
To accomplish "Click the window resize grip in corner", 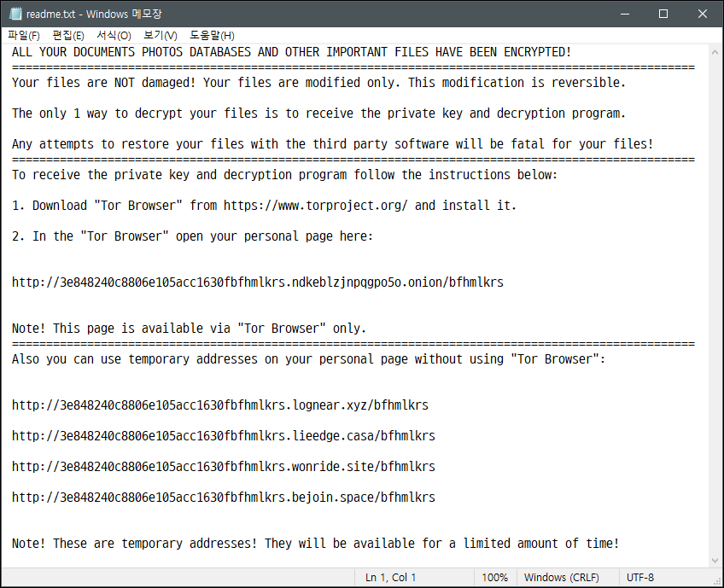I will tap(717, 581).
